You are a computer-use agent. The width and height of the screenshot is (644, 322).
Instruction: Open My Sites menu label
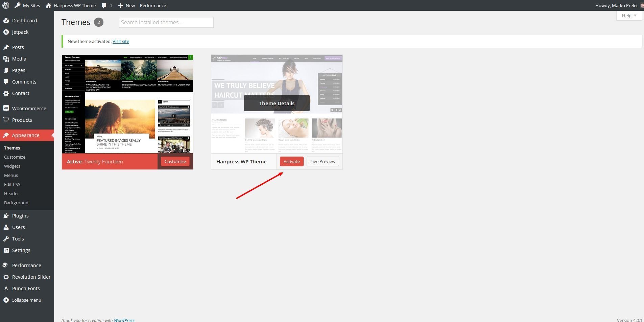click(x=31, y=5)
